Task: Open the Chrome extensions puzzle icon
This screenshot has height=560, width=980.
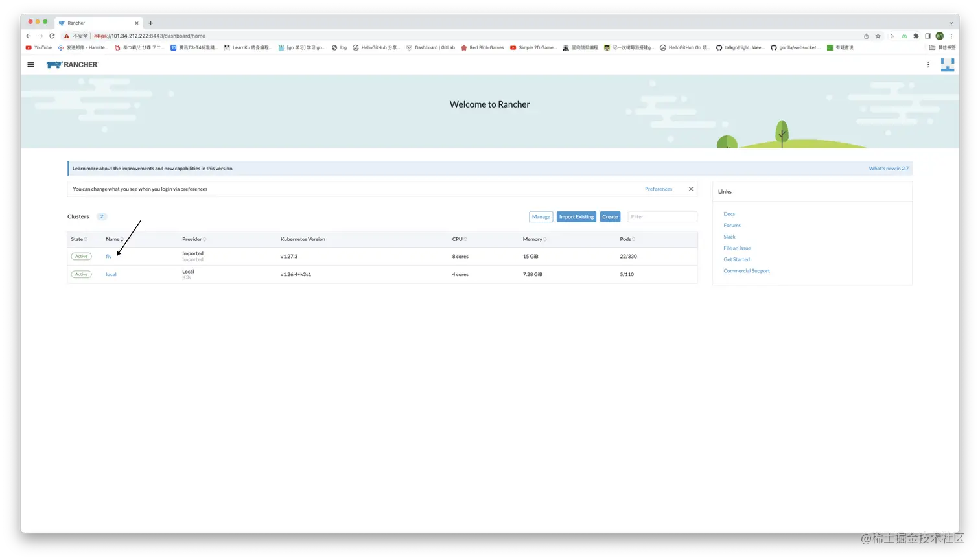Action: coord(916,36)
